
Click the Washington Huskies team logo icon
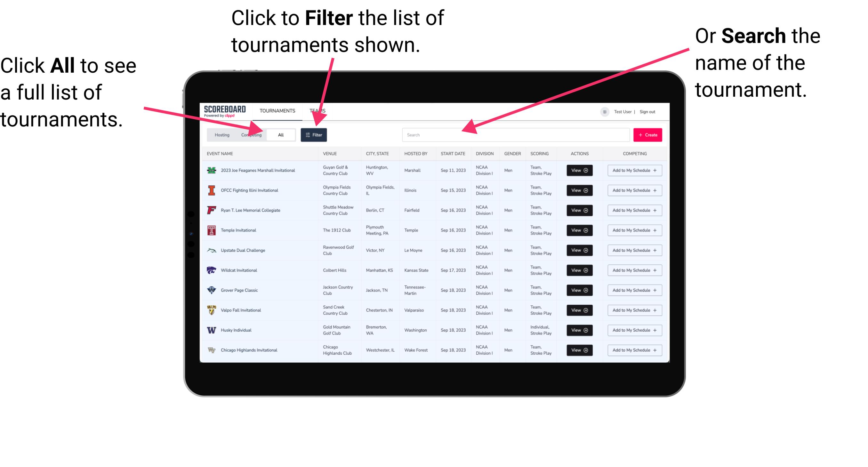[211, 330]
